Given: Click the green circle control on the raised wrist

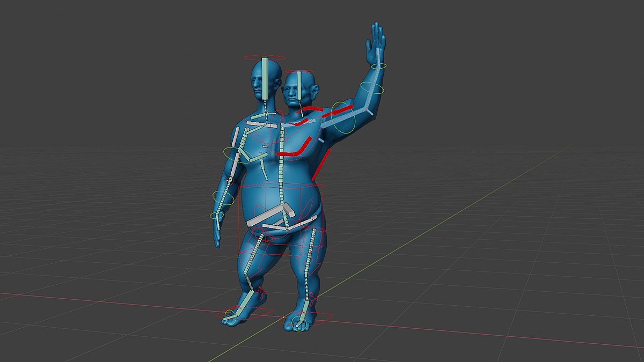Looking at the screenshot, I should tap(378, 66).
